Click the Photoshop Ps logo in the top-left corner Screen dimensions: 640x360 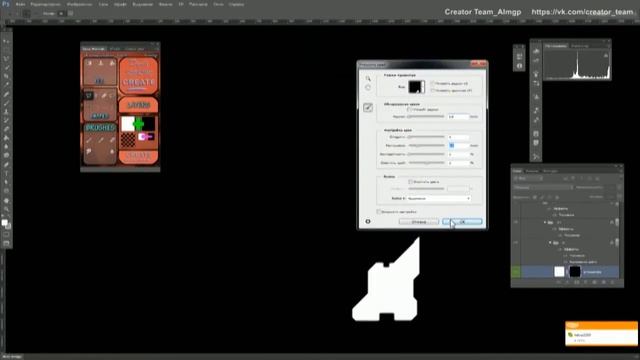point(6,4)
